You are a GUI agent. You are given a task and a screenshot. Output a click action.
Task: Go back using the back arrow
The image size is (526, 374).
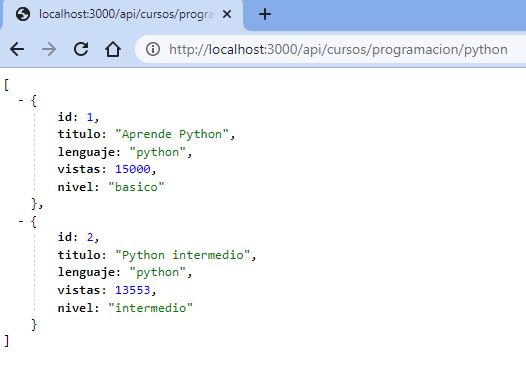[17, 49]
